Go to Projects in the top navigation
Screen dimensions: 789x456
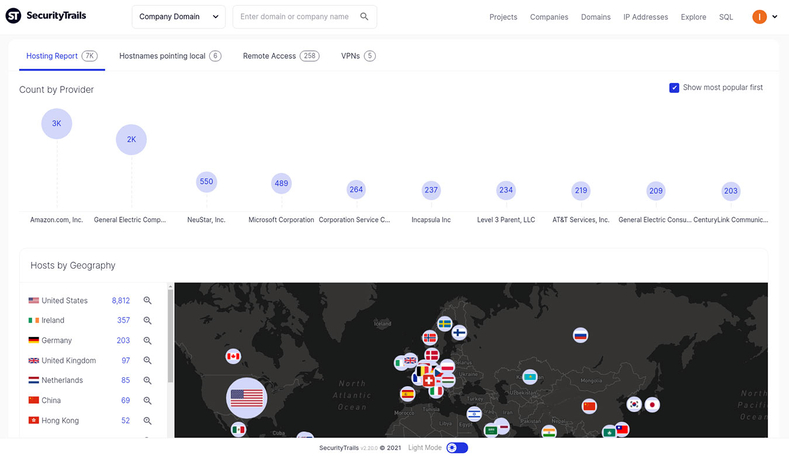coord(503,17)
